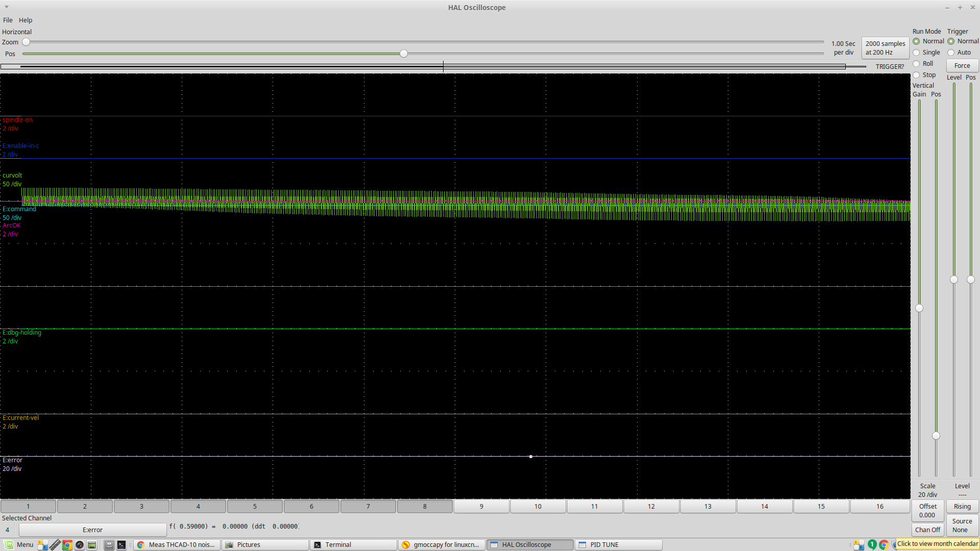
Task: Set Run Mode to Normal
Action: click(x=928, y=41)
